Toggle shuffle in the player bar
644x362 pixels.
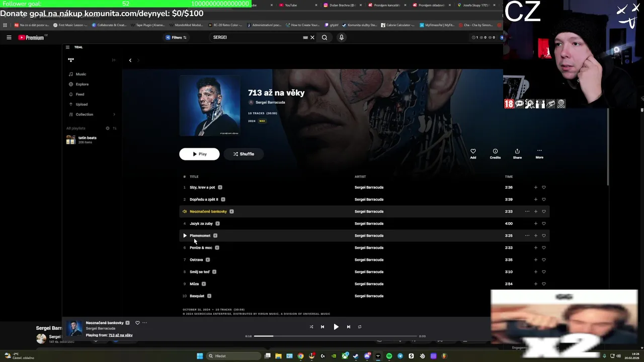tap(311, 327)
